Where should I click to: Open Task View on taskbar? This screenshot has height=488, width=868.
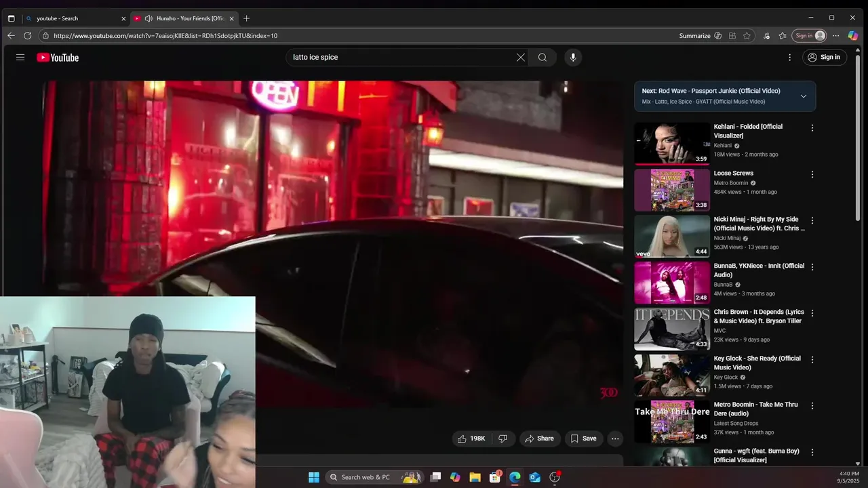coord(435,477)
